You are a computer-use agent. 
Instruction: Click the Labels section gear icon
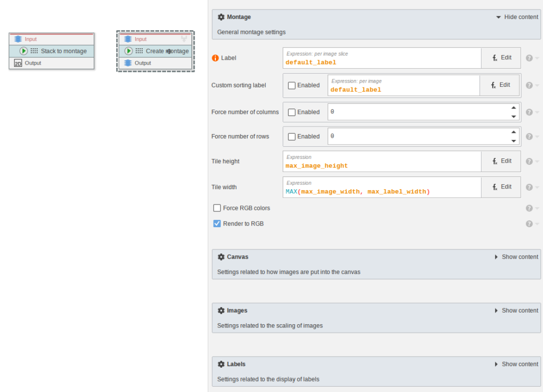[221, 364]
